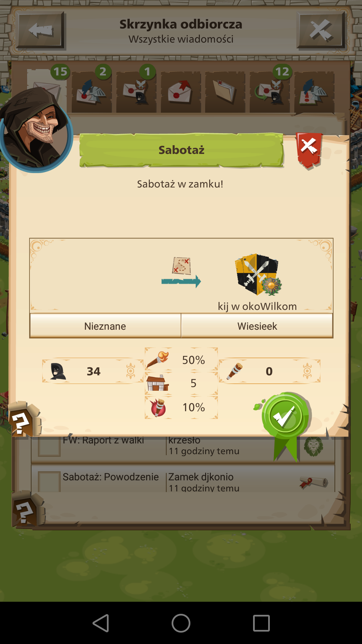Tap the lower help question mark stone icon
The image size is (362, 644).
click(x=28, y=510)
